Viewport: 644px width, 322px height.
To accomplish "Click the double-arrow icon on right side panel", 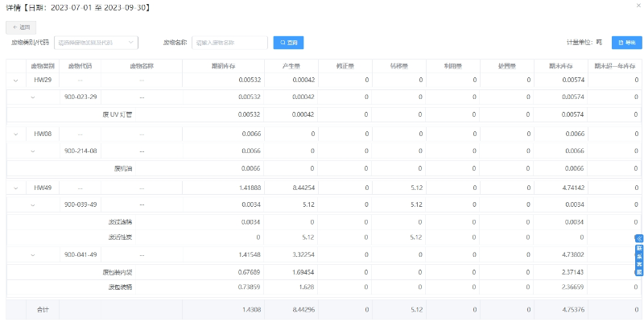I will (x=639, y=238).
